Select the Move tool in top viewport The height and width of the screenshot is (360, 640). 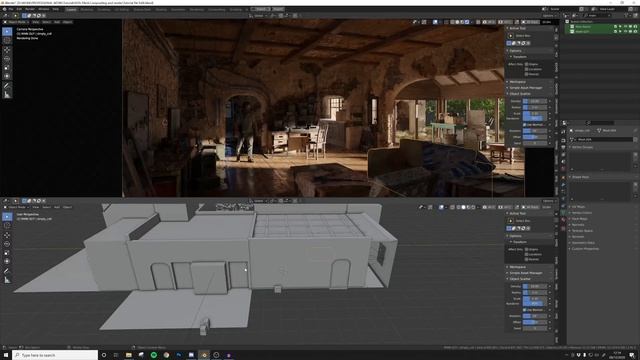[x=7, y=50]
